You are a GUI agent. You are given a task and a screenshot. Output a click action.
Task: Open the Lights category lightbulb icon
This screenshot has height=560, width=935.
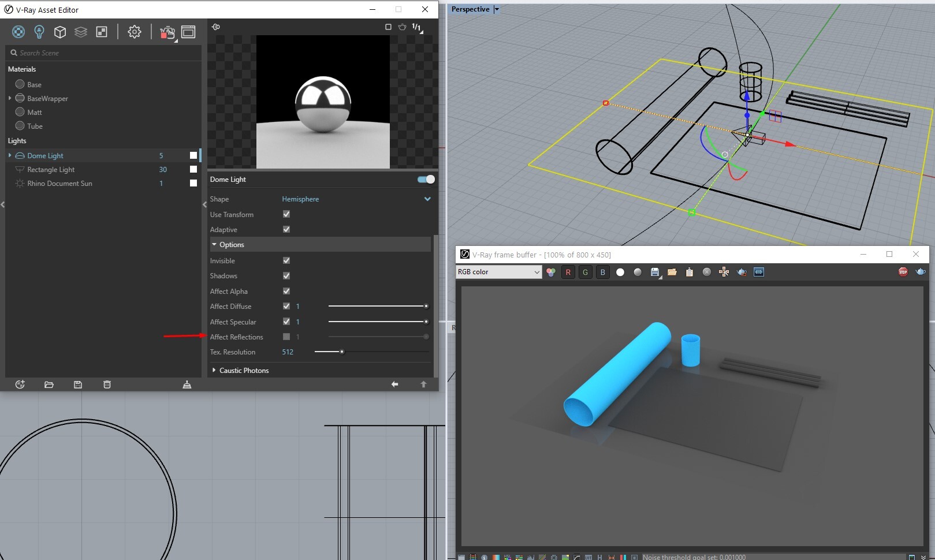click(39, 32)
